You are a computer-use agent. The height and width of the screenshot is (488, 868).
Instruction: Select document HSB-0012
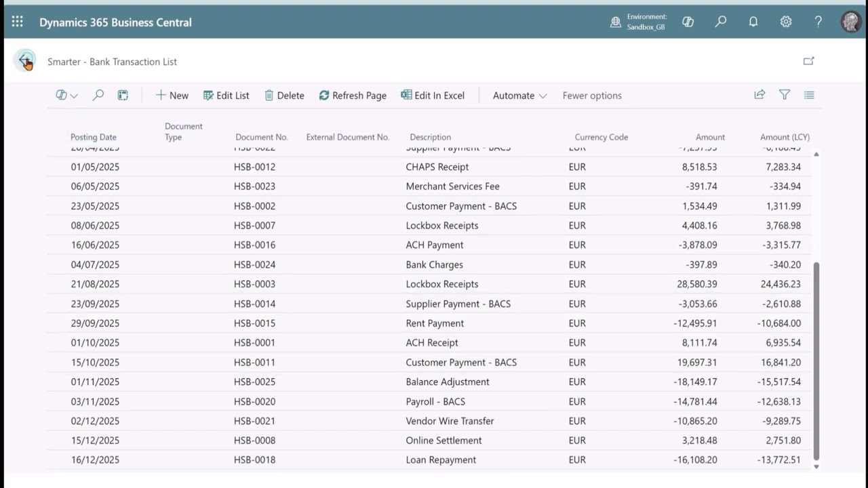[x=254, y=167]
